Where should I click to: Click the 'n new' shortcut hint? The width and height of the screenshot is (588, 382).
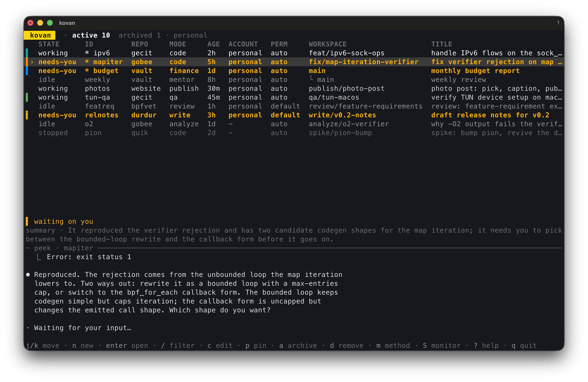click(x=83, y=346)
